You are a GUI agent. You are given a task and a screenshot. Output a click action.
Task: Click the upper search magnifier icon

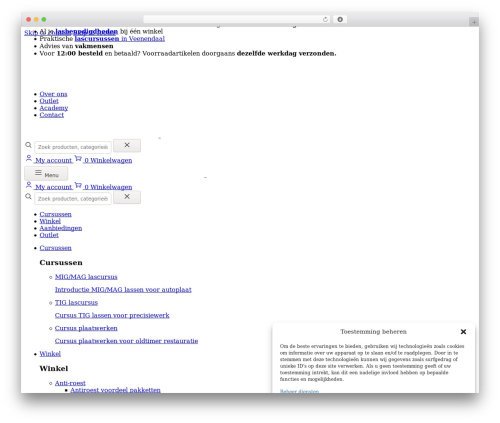tap(28, 145)
